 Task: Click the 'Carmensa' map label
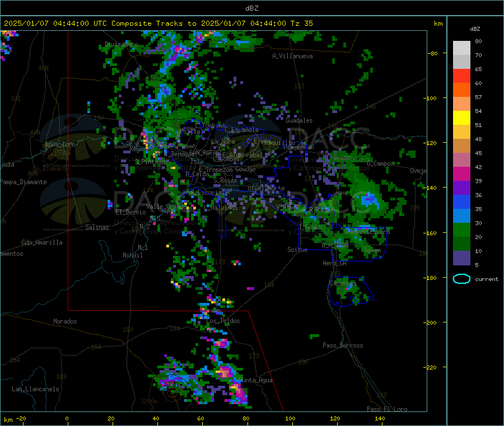pos(343,283)
